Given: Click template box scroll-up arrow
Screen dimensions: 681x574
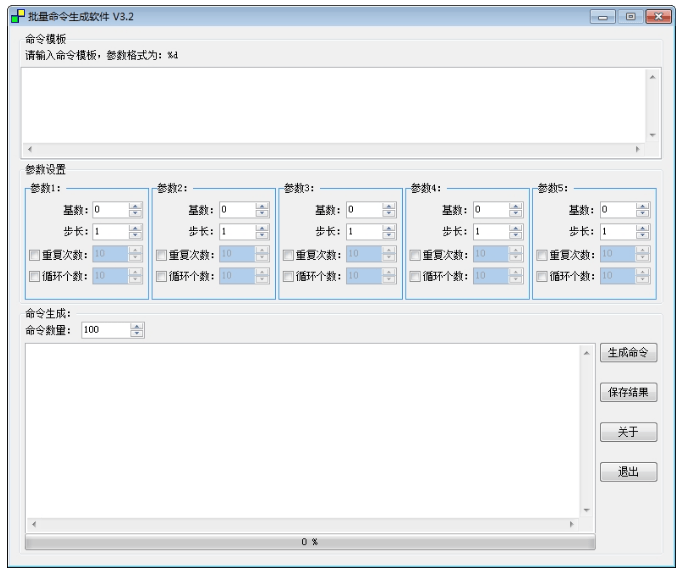Looking at the screenshot, I should (x=652, y=77).
